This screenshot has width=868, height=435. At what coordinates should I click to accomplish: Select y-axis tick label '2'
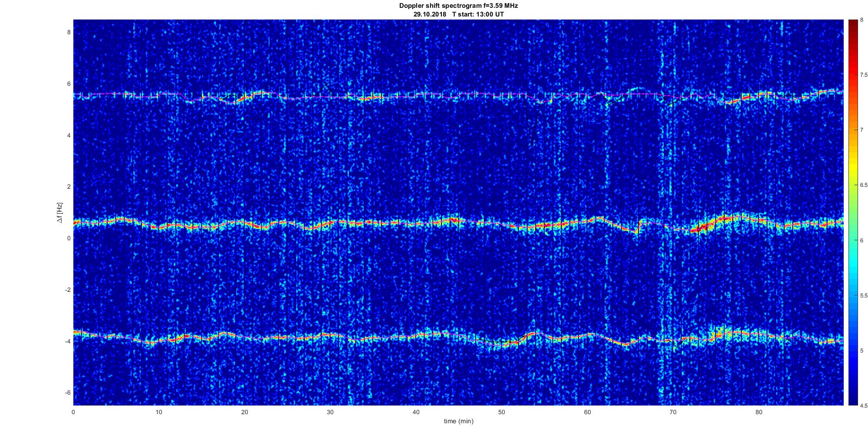[x=69, y=186]
